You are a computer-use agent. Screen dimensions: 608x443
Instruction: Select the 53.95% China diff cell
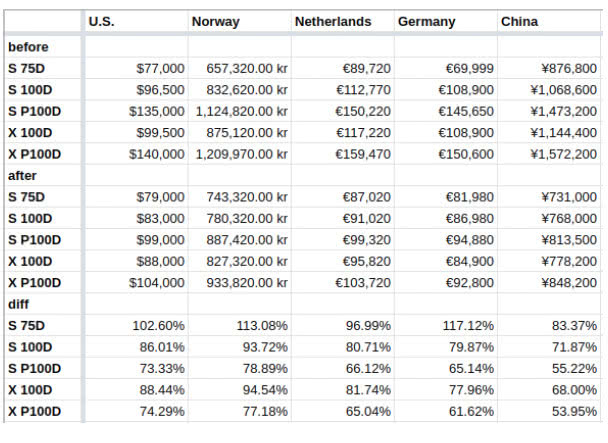(549, 411)
